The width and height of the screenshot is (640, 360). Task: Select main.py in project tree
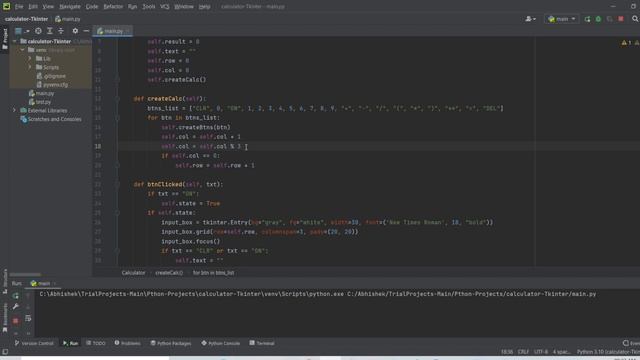point(42,93)
